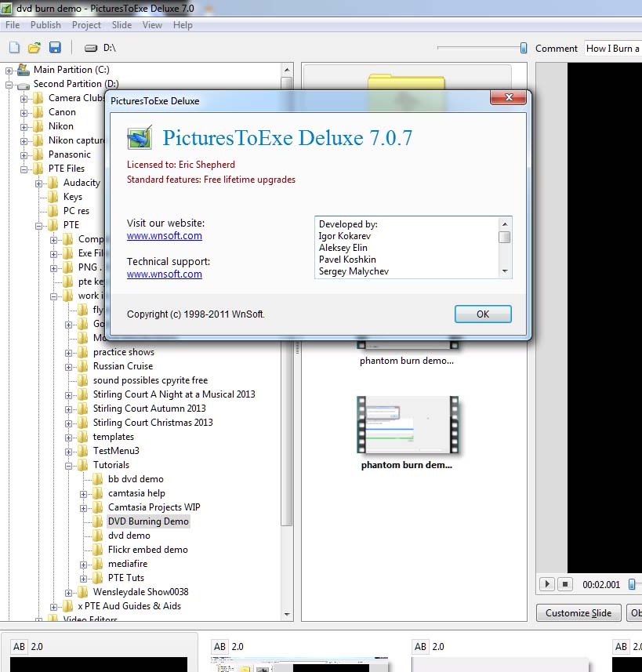Select the DVD Burning Demo folder

148,521
